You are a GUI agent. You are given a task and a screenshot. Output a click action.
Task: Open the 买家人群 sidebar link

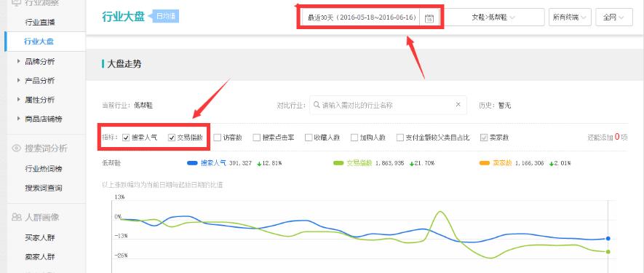[39, 237]
